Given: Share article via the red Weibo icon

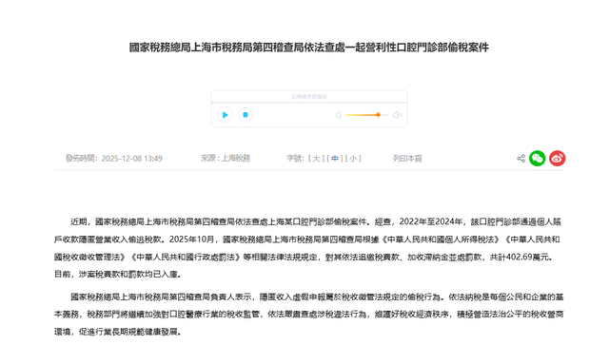Looking at the screenshot, I should pos(557,159).
